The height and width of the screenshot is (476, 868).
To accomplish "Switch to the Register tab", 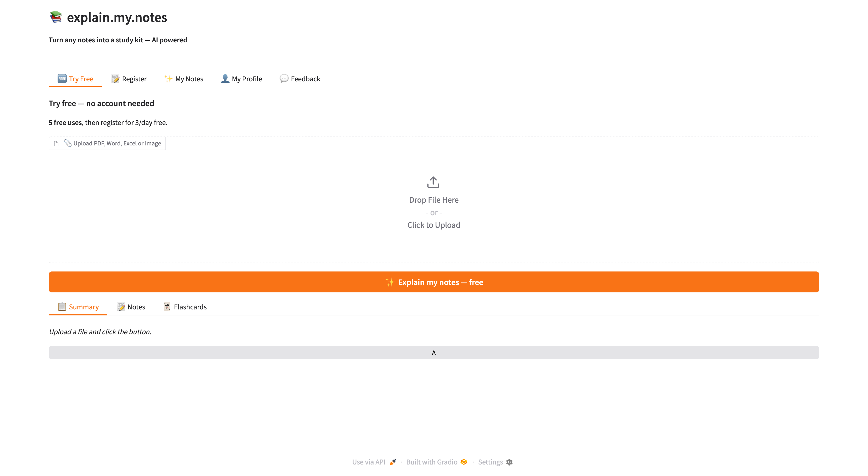I will point(129,79).
